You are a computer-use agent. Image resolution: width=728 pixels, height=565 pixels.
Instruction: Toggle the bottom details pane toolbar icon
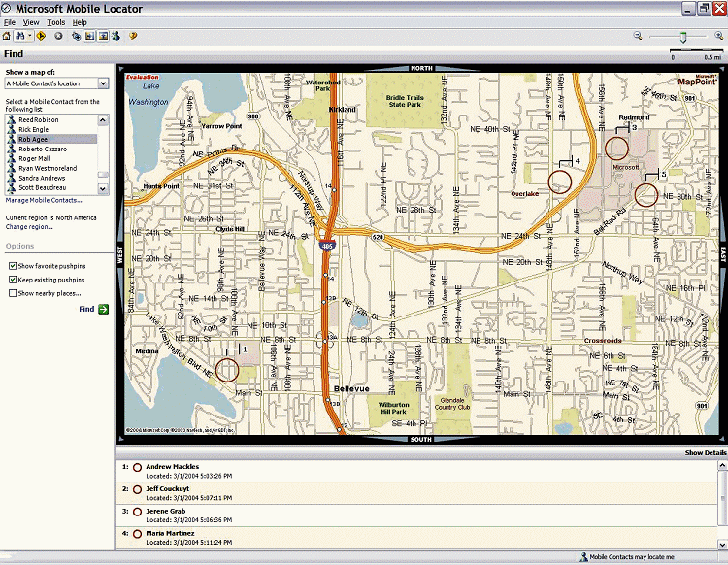pos(103,36)
